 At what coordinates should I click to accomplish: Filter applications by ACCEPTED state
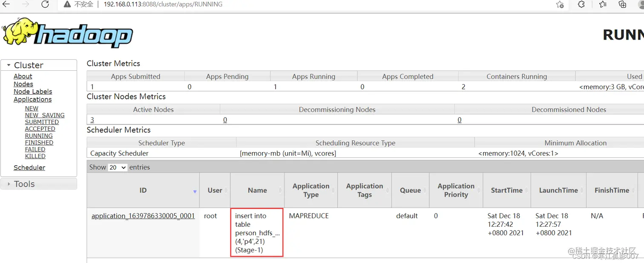(x=40, y=129)
